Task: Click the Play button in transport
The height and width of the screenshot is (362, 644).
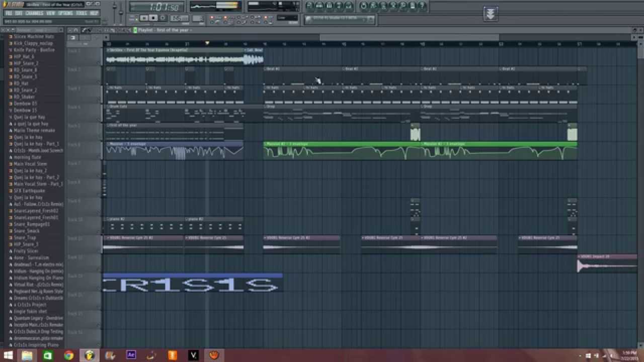Action: click(x=144, y=18)
